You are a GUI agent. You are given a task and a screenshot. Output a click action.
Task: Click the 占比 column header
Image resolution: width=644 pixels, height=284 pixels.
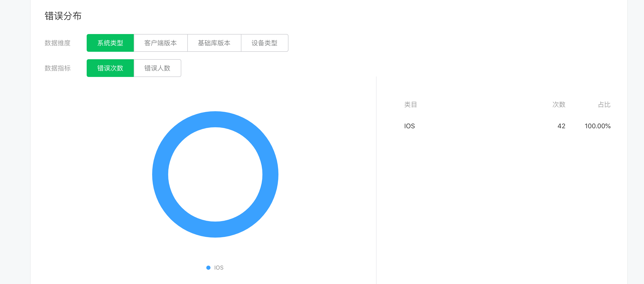pyautogui.click(x=604, y=104)
